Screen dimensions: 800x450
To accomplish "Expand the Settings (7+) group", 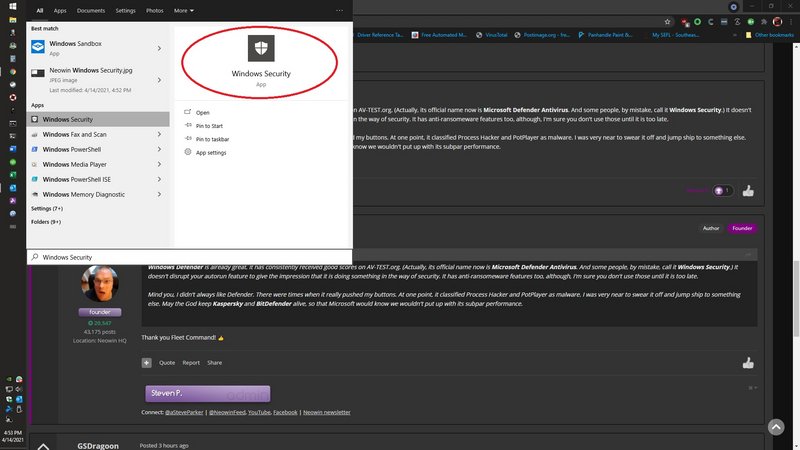I will coord(47,208).
